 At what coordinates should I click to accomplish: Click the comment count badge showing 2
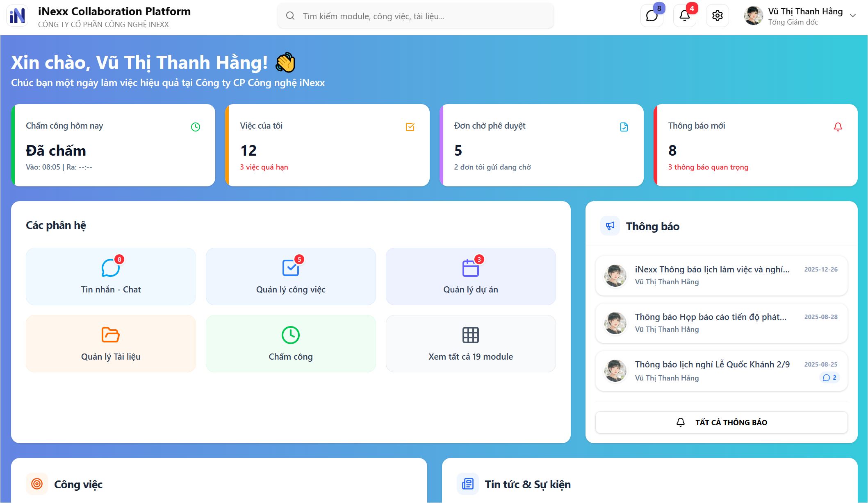click(x=829, y=378)
